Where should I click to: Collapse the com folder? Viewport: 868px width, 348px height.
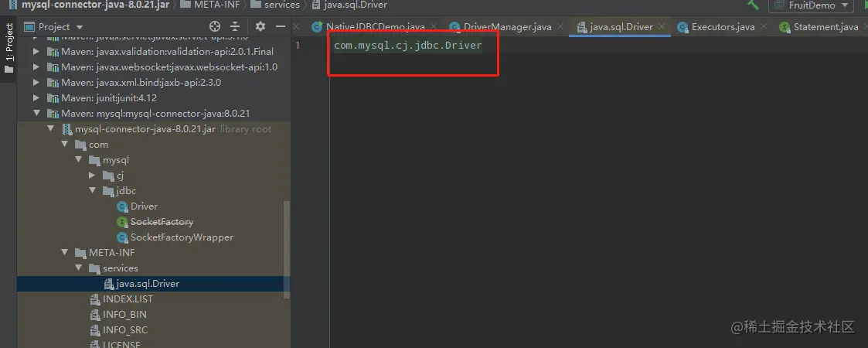[65, 145]
